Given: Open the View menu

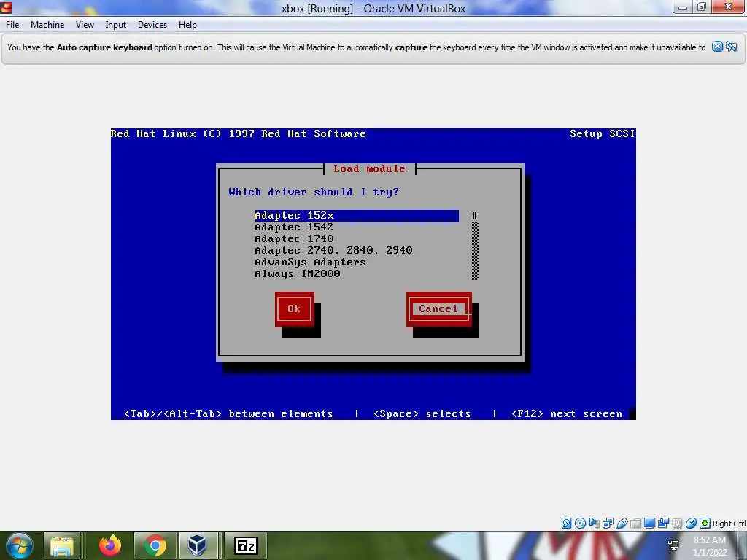Looking at the screenshot, I should coord(85,25).
